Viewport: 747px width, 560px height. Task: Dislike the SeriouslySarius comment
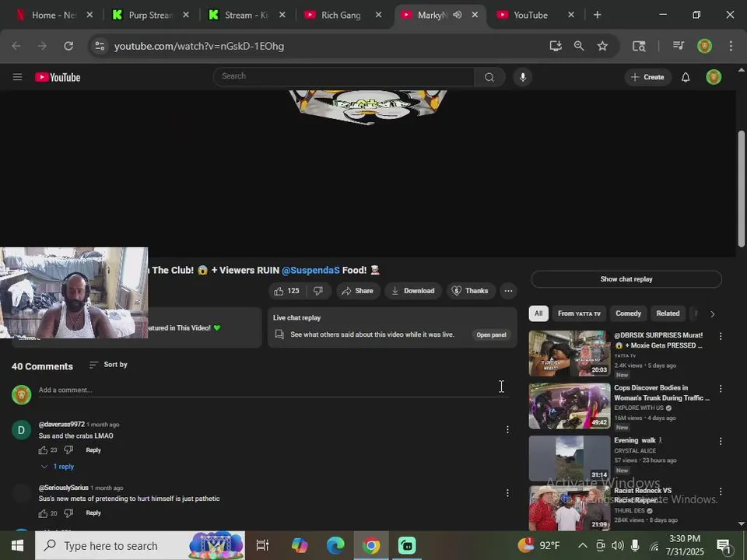68,513
